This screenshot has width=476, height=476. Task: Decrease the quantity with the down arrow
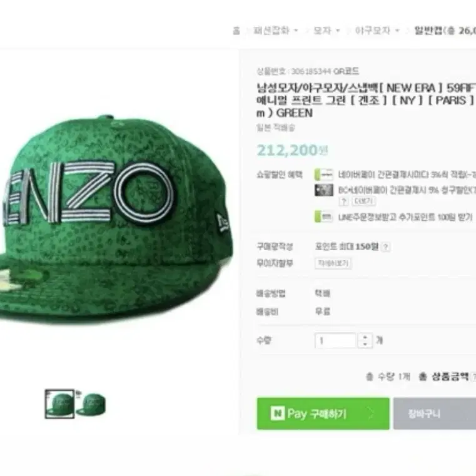(x=365, y=344)
